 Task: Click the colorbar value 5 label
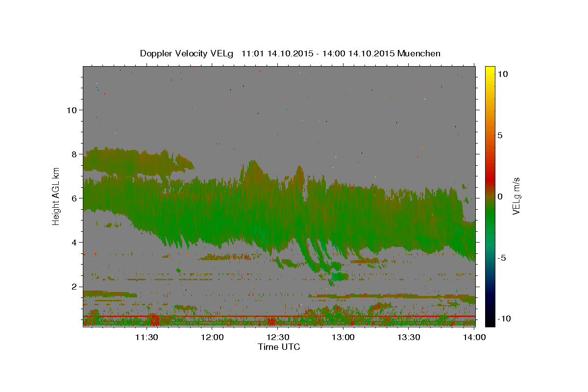pyautogui.click(x=500, y=135)
